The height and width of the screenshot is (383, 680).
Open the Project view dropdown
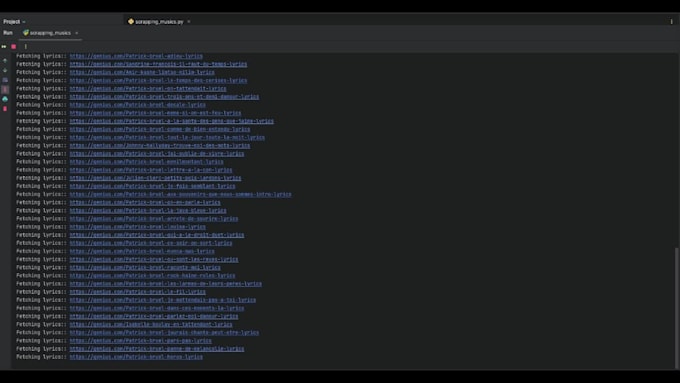[14, 22]
